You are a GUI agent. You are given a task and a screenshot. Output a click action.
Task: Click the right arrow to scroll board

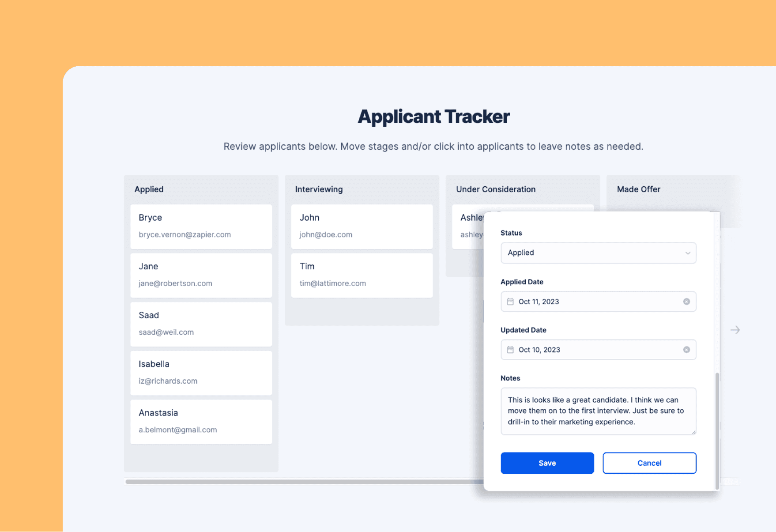tap(735, 330)
